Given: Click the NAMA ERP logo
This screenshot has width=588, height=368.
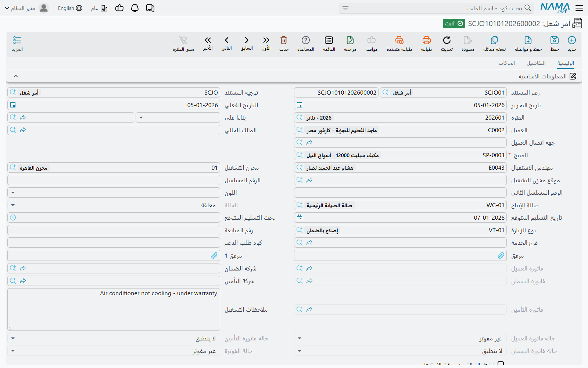Looking at the screenshot, I should 555,8.
